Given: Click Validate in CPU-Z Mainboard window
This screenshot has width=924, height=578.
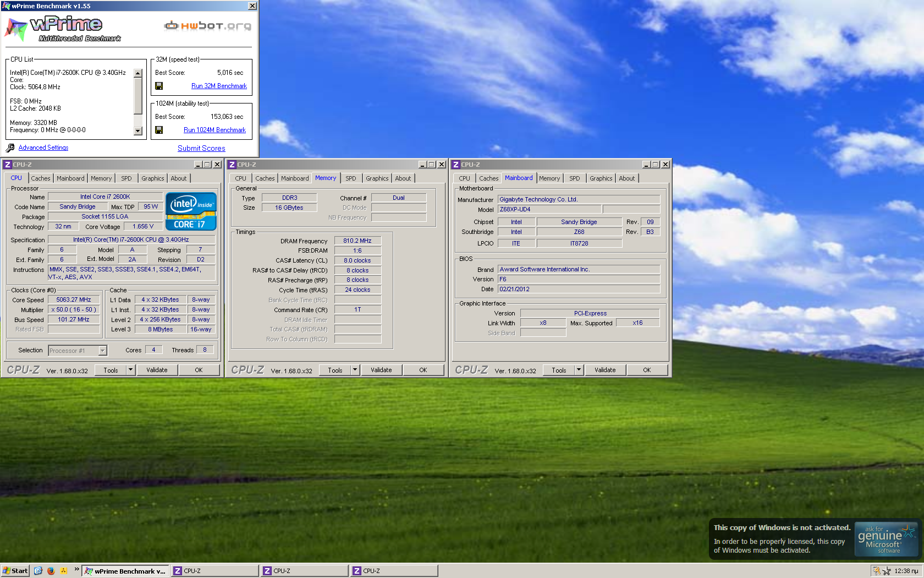Looking at the screenshot, I should click(605, 370).
